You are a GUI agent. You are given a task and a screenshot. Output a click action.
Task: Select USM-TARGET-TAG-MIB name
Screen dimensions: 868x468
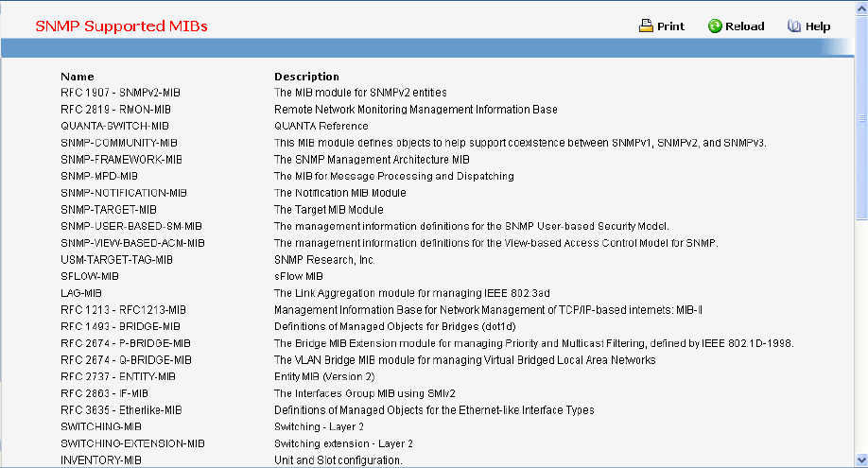(117, 259)
